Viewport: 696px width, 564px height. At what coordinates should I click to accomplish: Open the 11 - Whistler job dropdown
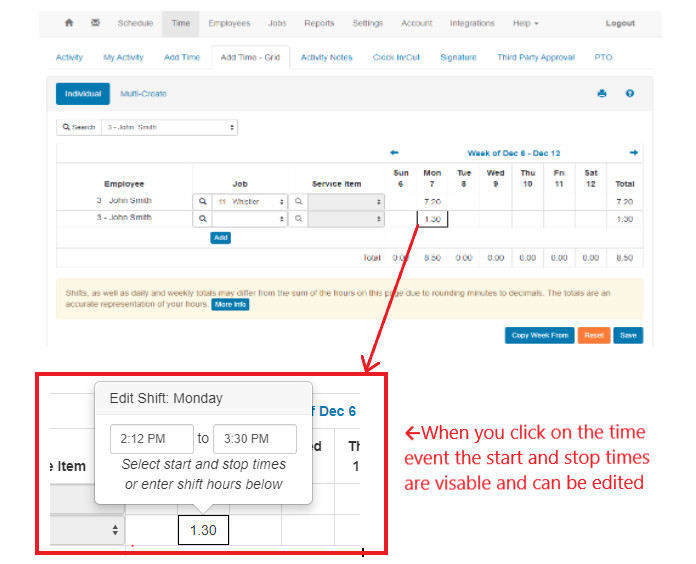click(250, 201)
